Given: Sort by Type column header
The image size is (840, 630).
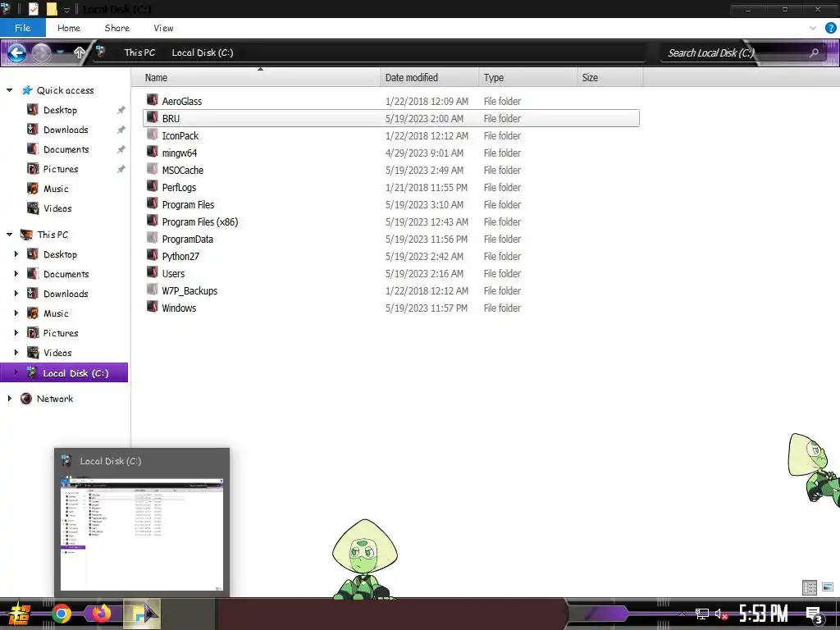Looking at the screenshot, I should pos(527,78).
